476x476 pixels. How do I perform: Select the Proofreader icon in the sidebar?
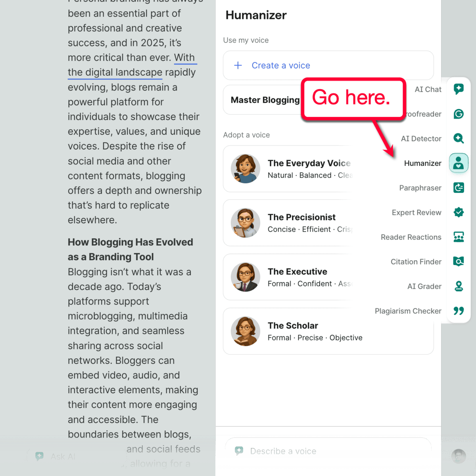tap(459, 114)
